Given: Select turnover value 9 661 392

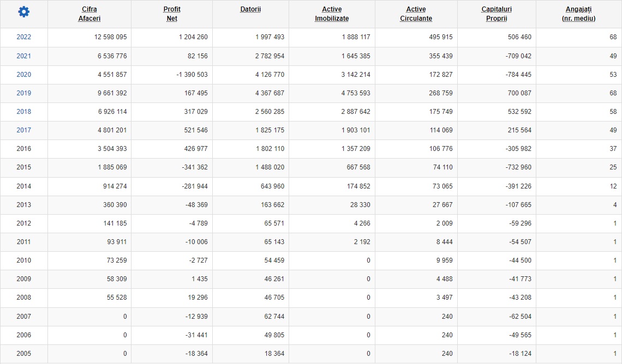Looking at the screenshot, I should pos(112,93).
